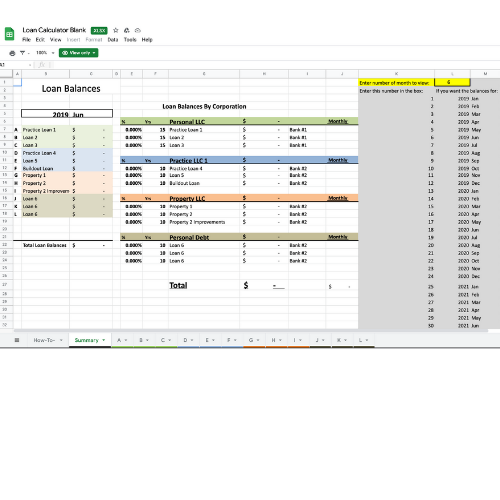Select the Personal Debt header cell

(204, 237)
